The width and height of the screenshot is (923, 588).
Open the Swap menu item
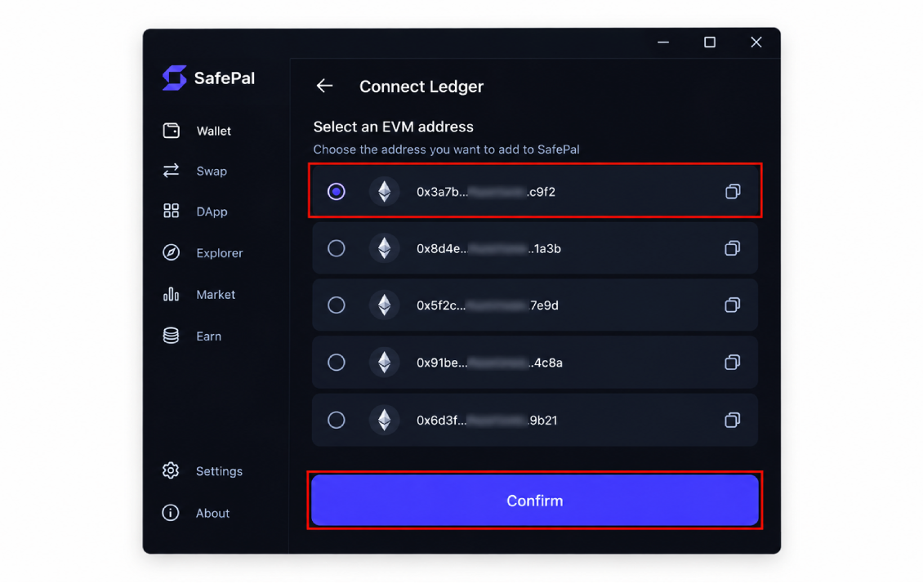point(212,171)
